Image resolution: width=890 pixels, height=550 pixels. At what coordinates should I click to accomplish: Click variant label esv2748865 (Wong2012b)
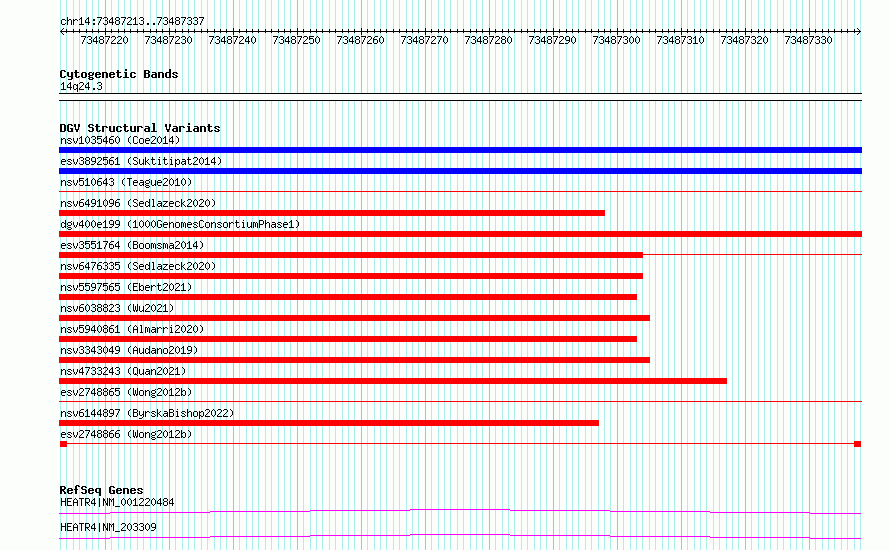pos(126,392)
